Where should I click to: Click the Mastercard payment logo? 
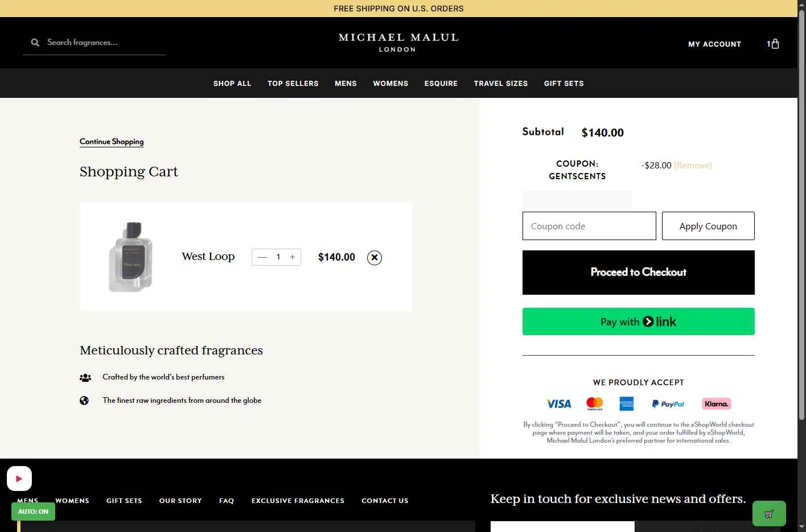click(x=595, y=403)
